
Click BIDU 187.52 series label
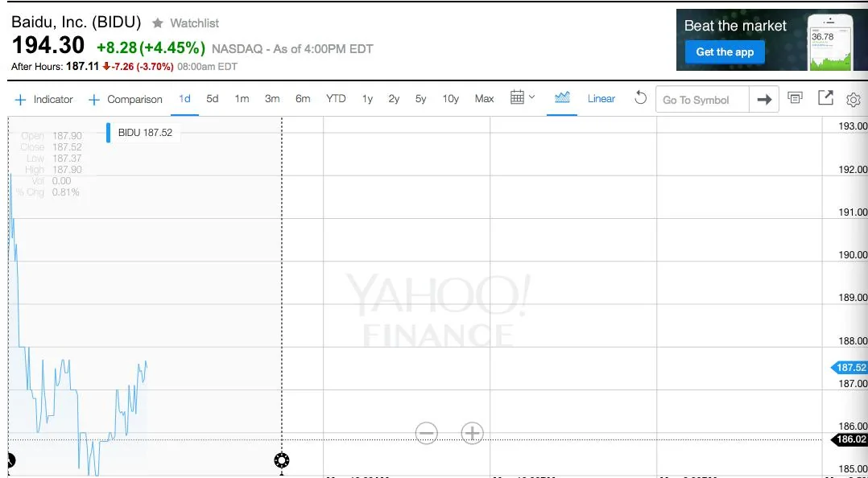143,133
